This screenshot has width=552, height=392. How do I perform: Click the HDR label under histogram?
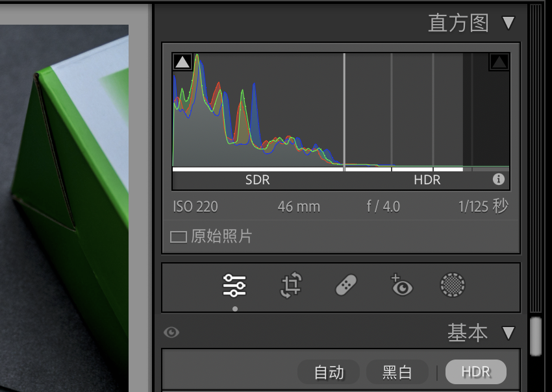pyautogui.click(x=427, y=180)
